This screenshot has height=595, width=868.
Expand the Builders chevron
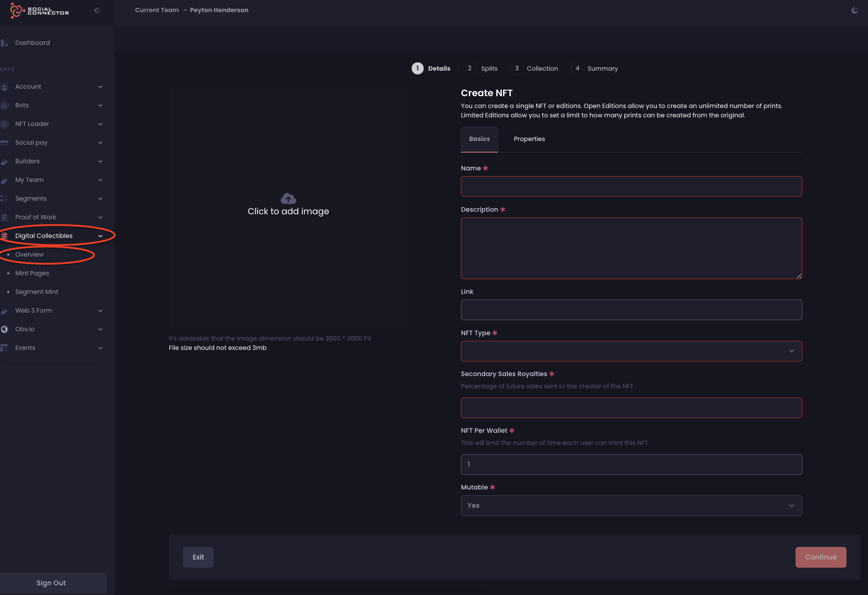pyautogui.click(x=100, y=161)
